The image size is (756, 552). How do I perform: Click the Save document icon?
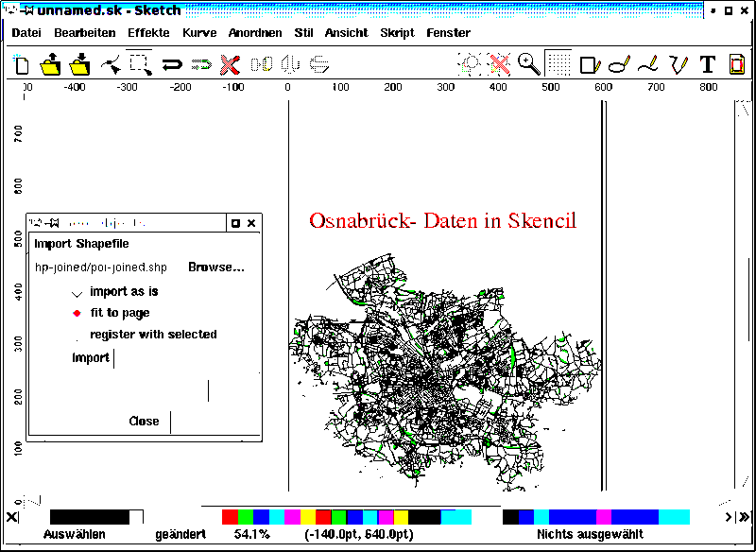pyautogui.click(x=80, y=64)
